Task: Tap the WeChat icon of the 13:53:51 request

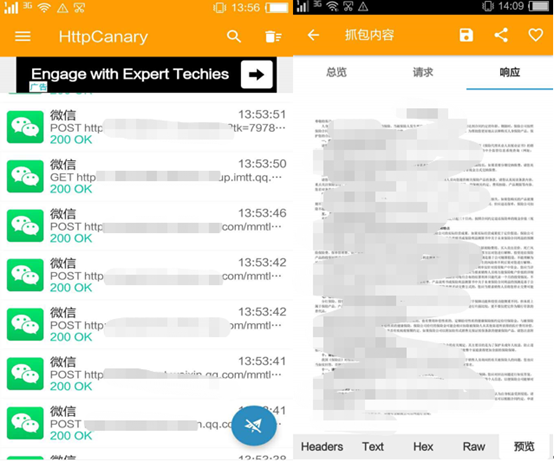Action: pyautogui.click(x=25, y=127)
